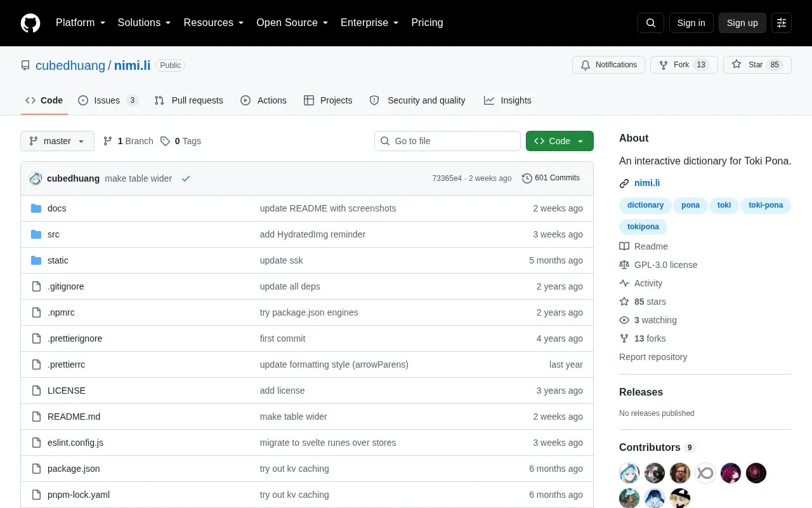Click the Sign up button
The width and height of the screenshot is (812, 508).
742,23
